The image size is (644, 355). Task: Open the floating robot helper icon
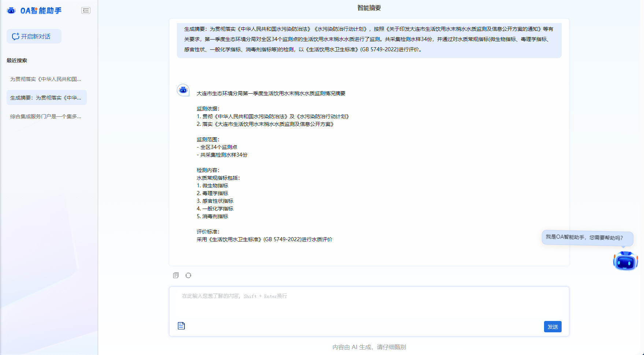click(x=625, y=261)
